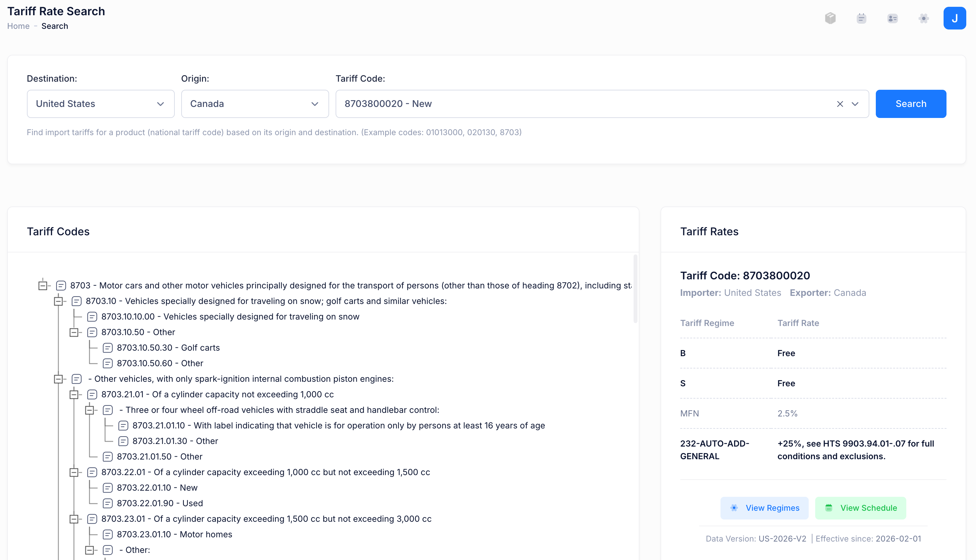The image size is (976, 560).
Task: Collapse the 8703 root tree node
Action: click(43, 286)
